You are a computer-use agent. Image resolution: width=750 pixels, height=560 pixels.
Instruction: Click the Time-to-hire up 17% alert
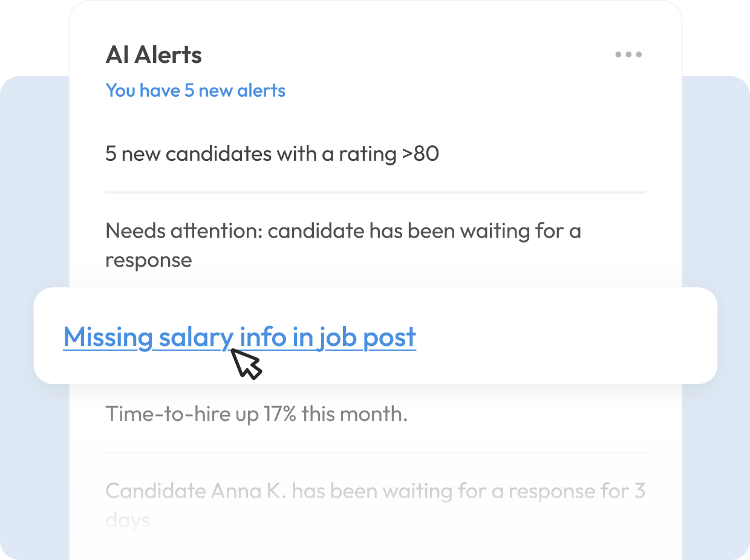[256, 414]
